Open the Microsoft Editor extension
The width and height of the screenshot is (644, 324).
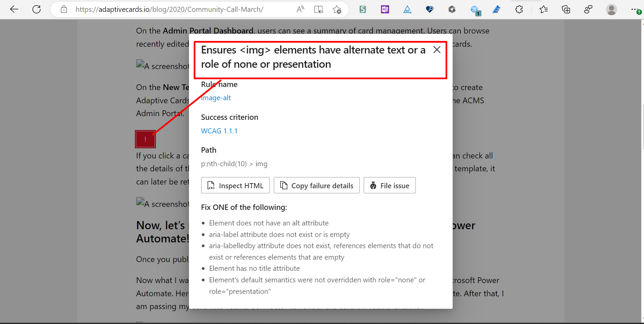point(496,9)
